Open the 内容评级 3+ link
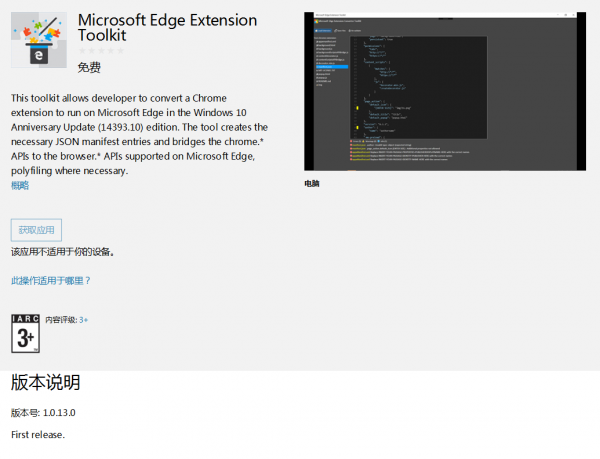 coord(84,320)
